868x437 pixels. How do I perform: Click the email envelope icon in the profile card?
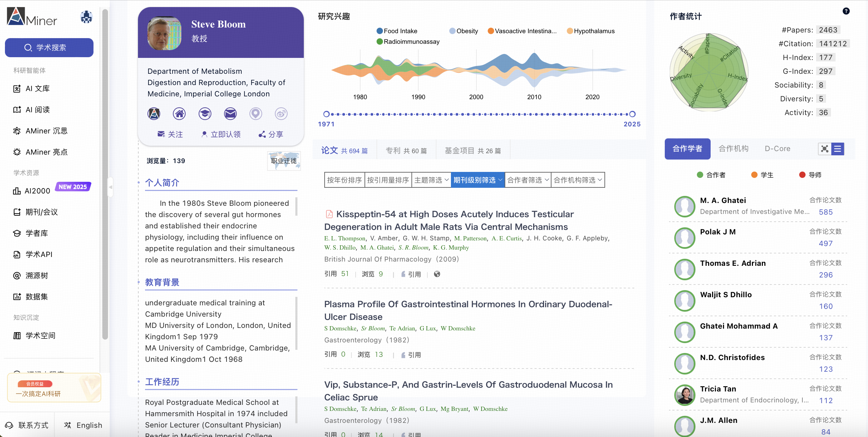[x=230, y=114]
